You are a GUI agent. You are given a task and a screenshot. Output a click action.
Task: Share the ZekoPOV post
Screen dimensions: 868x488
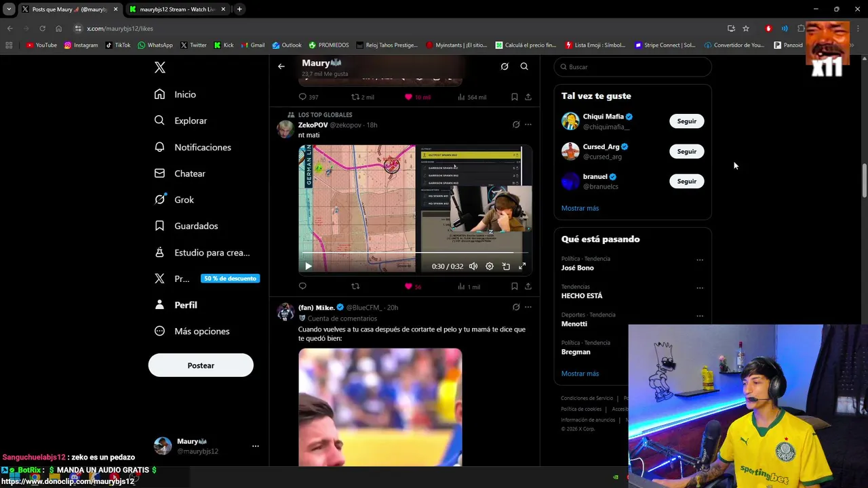(528, 286)
